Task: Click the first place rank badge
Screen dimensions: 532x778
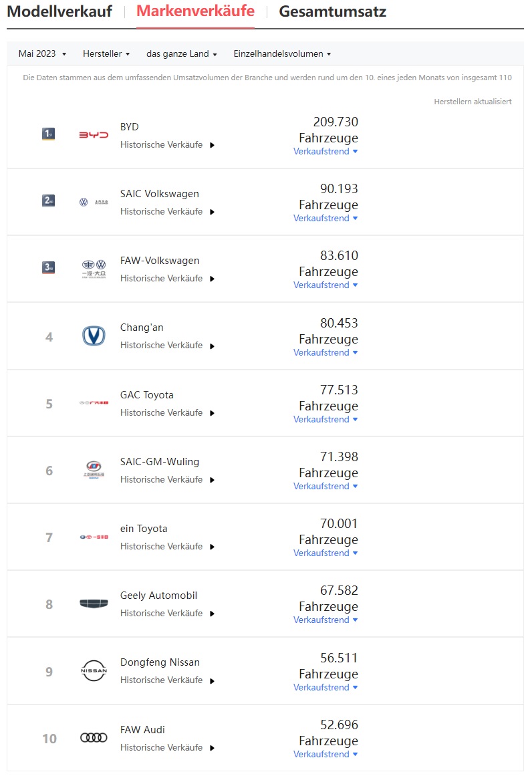Action: coord(48,134)
